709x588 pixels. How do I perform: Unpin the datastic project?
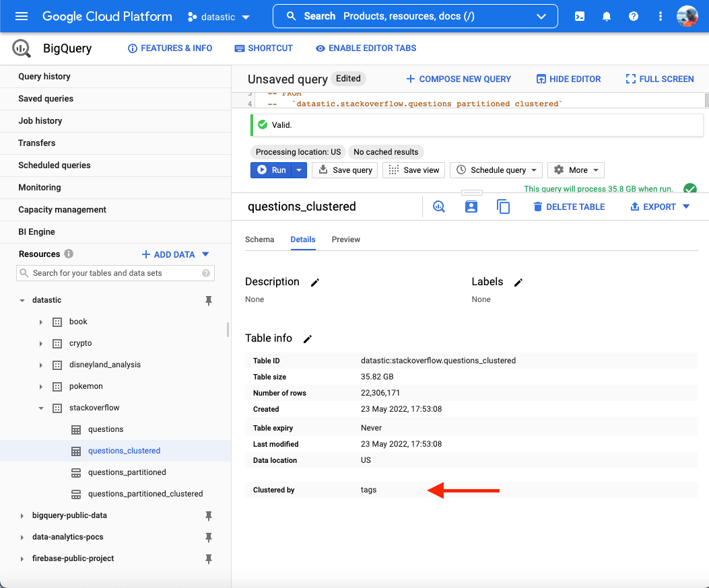coord(209,301)
